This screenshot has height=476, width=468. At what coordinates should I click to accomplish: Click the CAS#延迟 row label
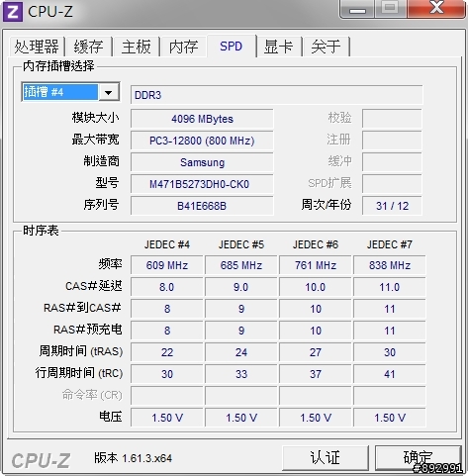point(94,286)
